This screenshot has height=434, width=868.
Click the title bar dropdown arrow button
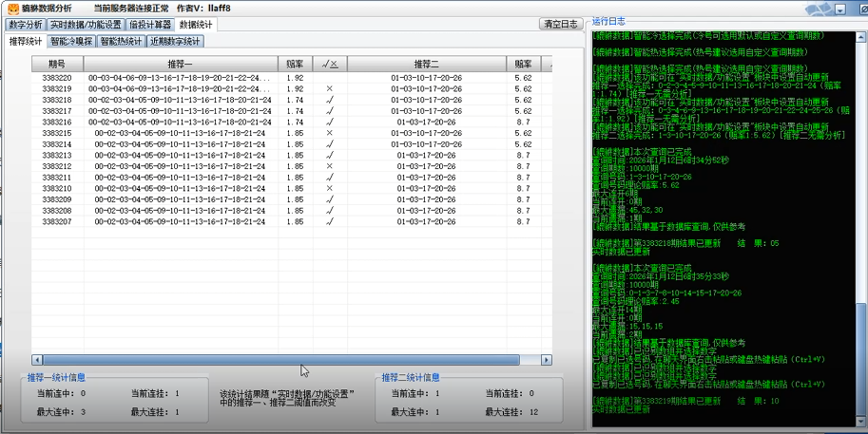(842, 9)
